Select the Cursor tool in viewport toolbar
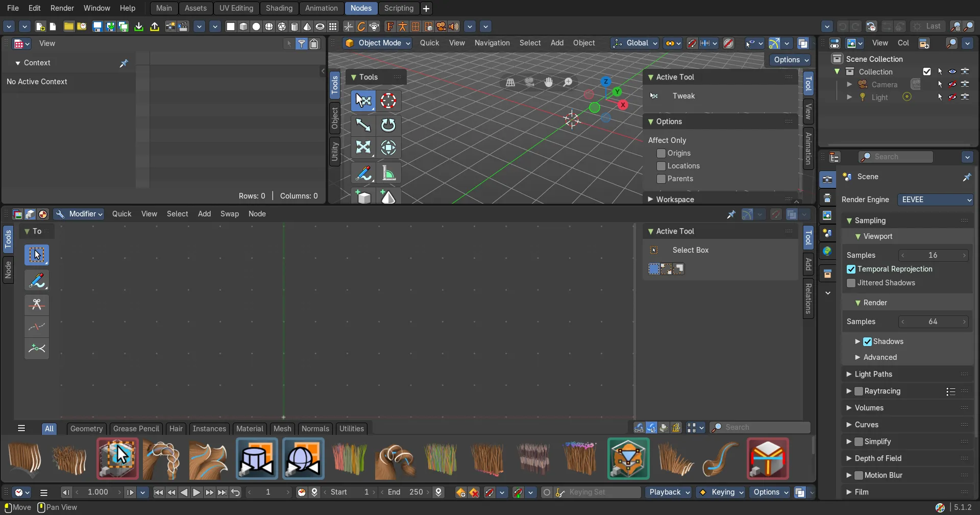This screenshot has height=515, width=980. (x=388, y=101)
